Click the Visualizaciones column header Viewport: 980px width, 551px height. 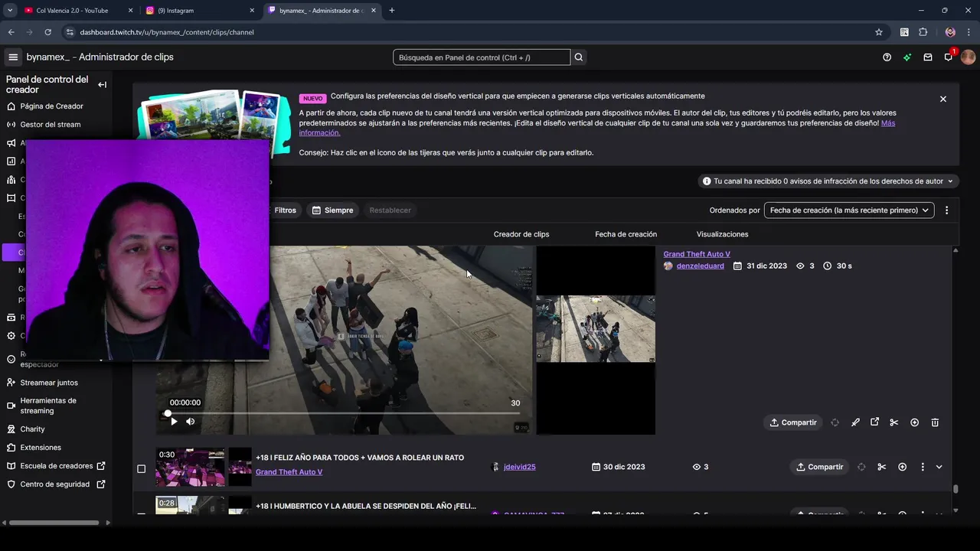[x=722, y=234]
